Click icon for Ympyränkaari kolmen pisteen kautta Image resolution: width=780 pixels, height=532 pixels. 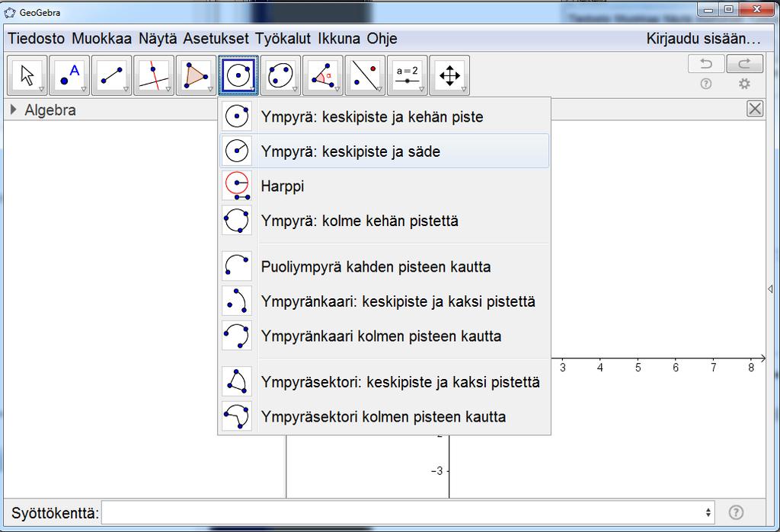coord(237,336)
